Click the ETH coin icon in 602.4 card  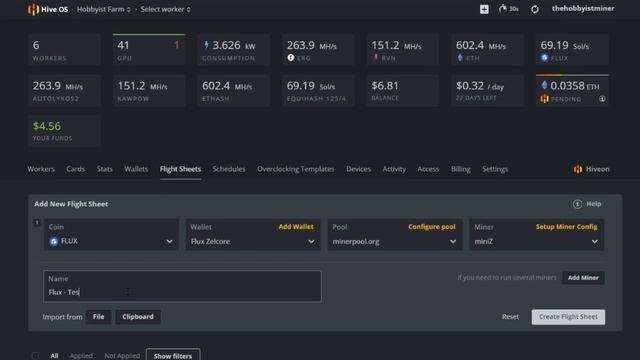click(460, 58)
